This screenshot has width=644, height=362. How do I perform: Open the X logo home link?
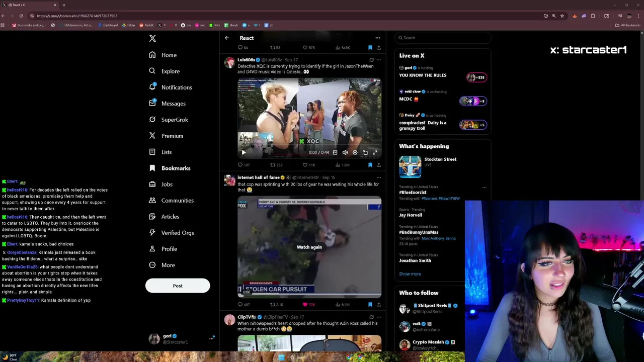pyautogui.click(x=152, y=38)
